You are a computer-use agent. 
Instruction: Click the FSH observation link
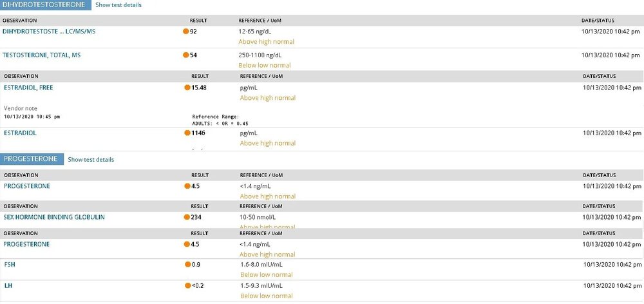coord(10,265)
